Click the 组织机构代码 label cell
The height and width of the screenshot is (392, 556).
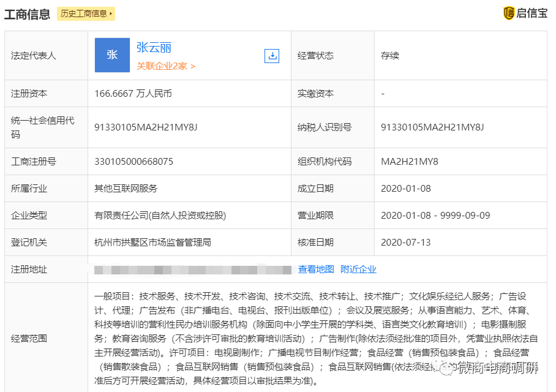[x=332, y=162]
